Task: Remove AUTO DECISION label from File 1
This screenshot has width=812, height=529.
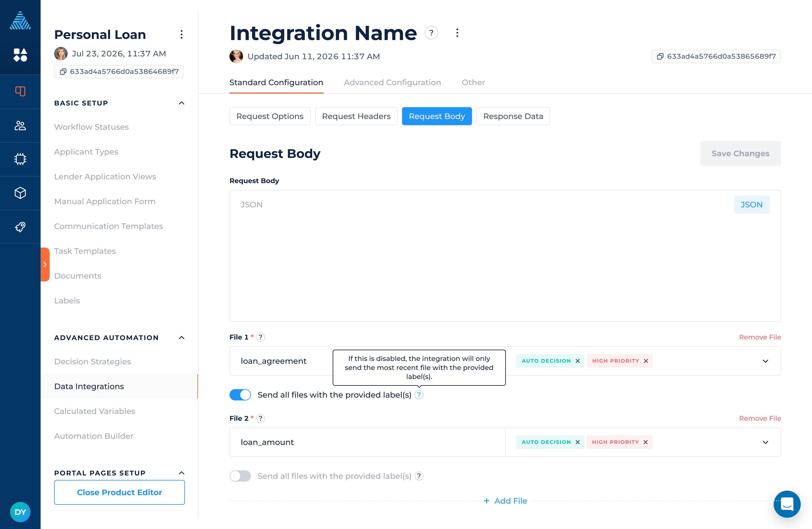Action: pos(578,361)
